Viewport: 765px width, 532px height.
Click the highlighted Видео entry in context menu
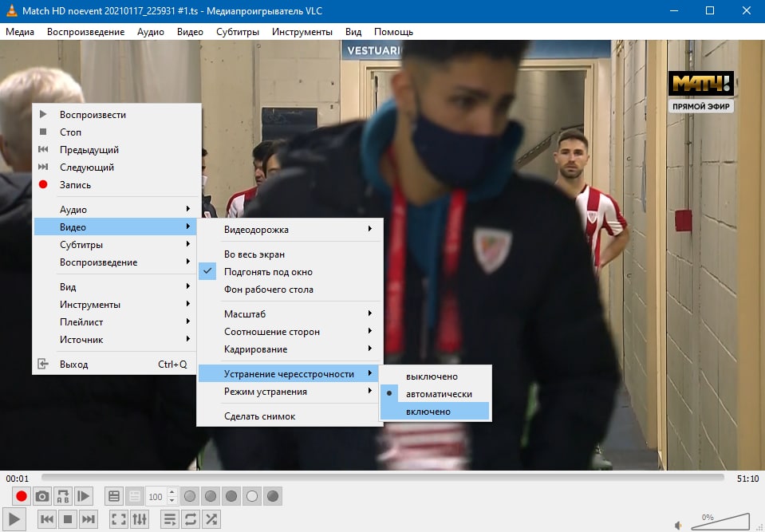tap(116, 227)
